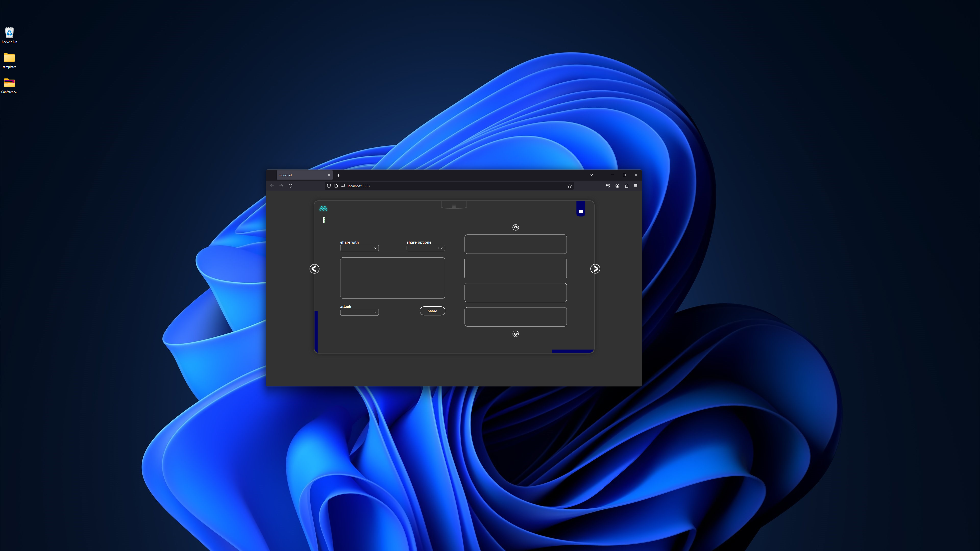The width and height of the screenshot is (980, 551).
Task: Click the blue square settings icon
Action: click(580, 210)
